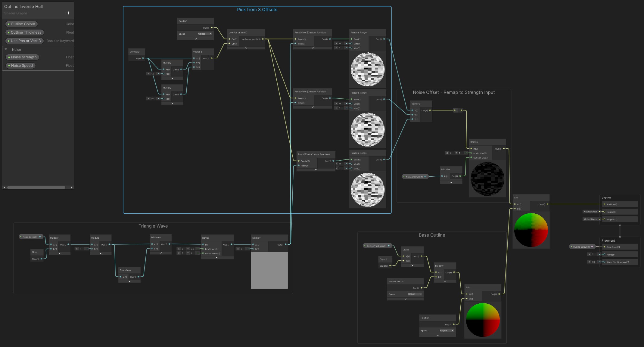Click the Out(1) port on the Vertex ID node

pyautogui.click(x=143, y=58)
